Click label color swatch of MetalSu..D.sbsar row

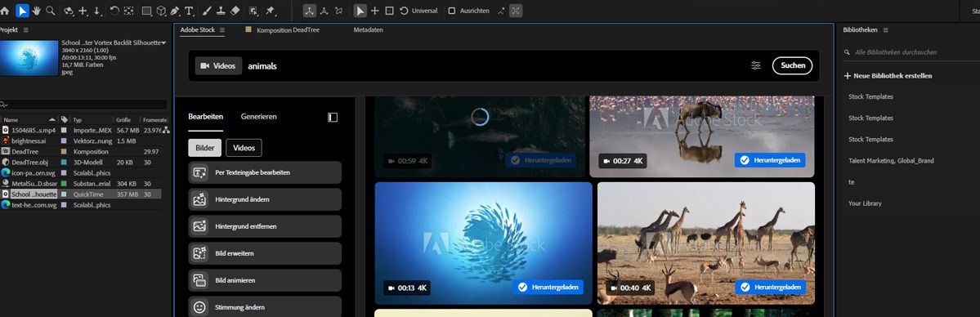coord(64,184)
